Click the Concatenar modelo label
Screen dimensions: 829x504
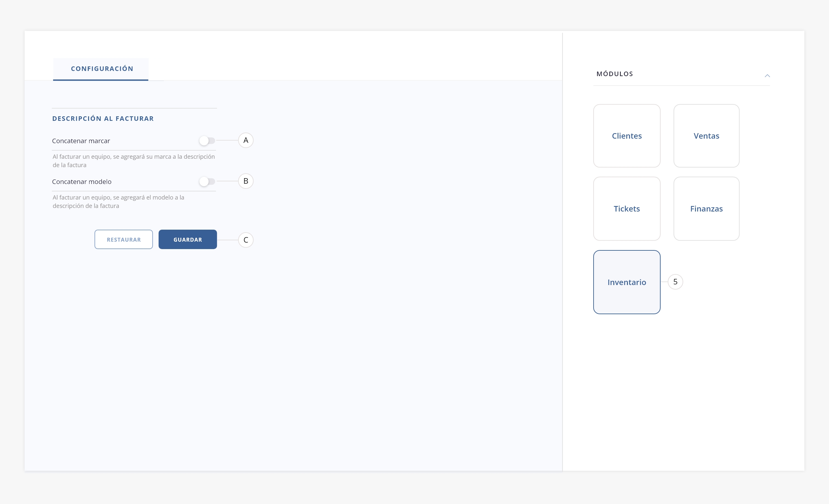[x=82, y=182]
